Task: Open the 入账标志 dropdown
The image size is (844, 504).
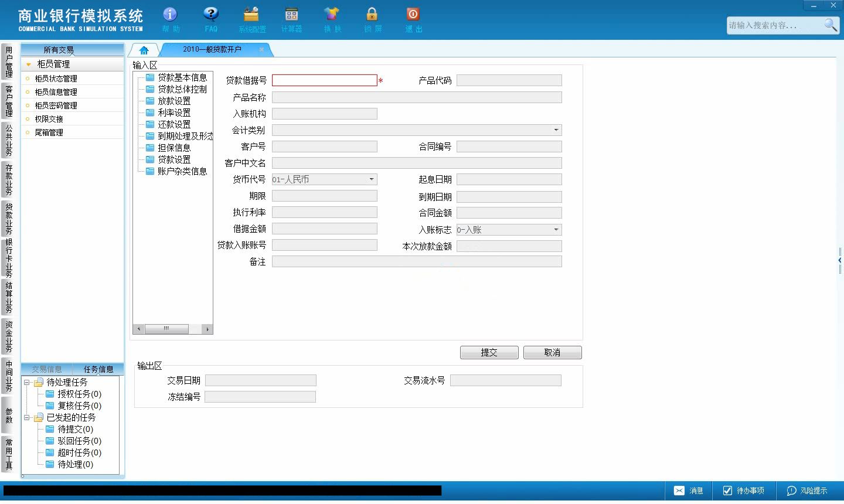Action: click(556, 230)
